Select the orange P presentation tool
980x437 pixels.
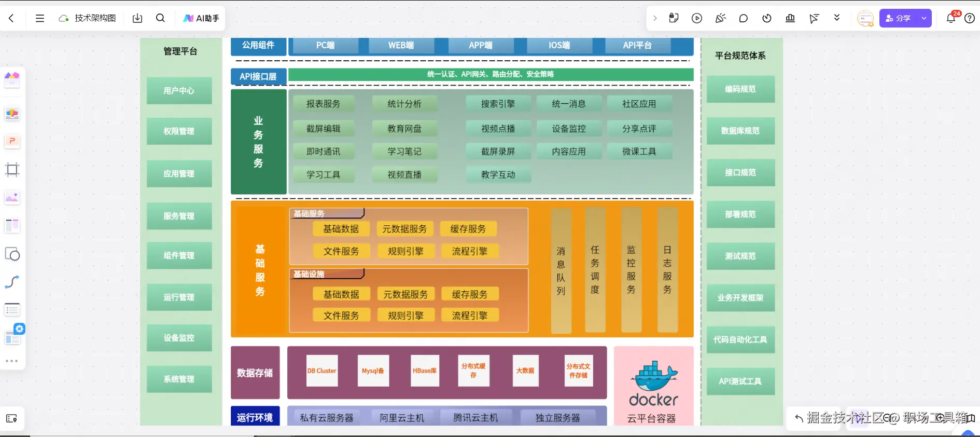[12, 141]
